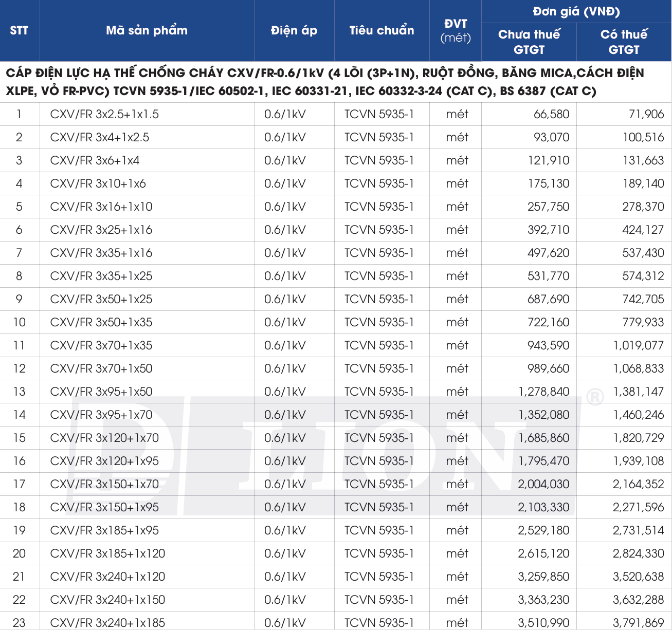This screenshot has width=672, height=630.
Task: Click the with-tax price 3,791,869
Action: (x=638, y=623)
